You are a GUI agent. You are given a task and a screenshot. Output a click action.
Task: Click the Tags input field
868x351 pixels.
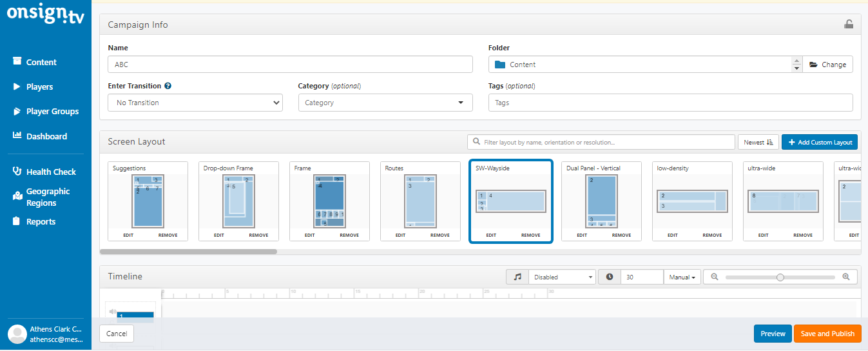pyautogui.click(x=671, y=103)
